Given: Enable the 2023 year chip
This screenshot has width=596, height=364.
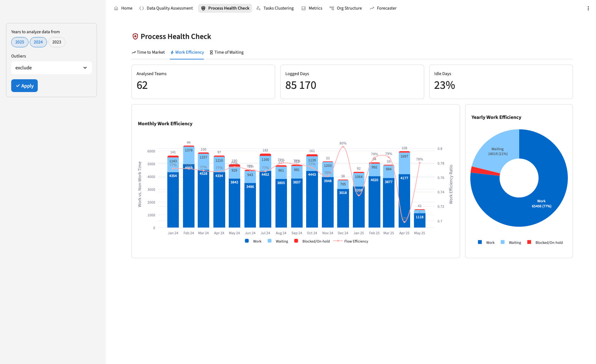Looking at the screenshot, I should pos(57,42).
